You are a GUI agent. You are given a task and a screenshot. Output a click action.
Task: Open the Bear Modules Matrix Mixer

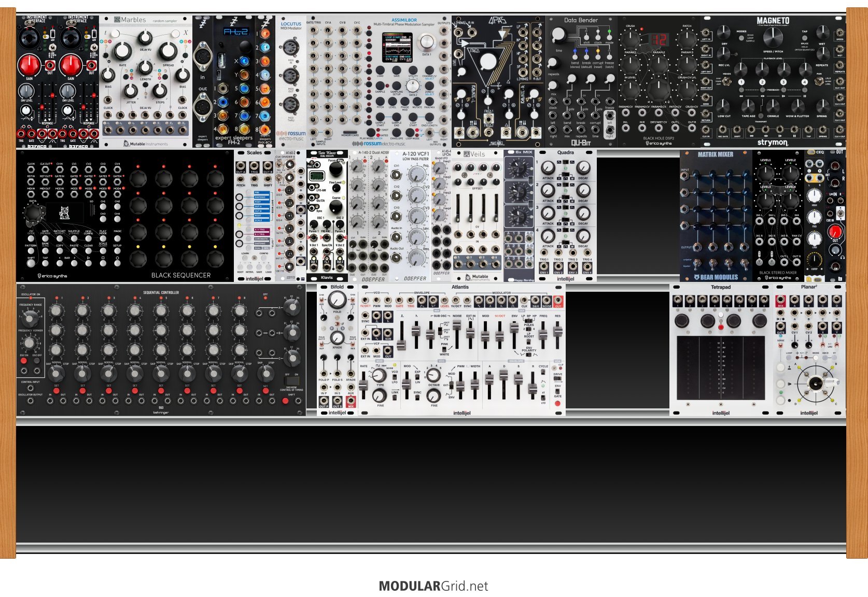coord(716,216)
